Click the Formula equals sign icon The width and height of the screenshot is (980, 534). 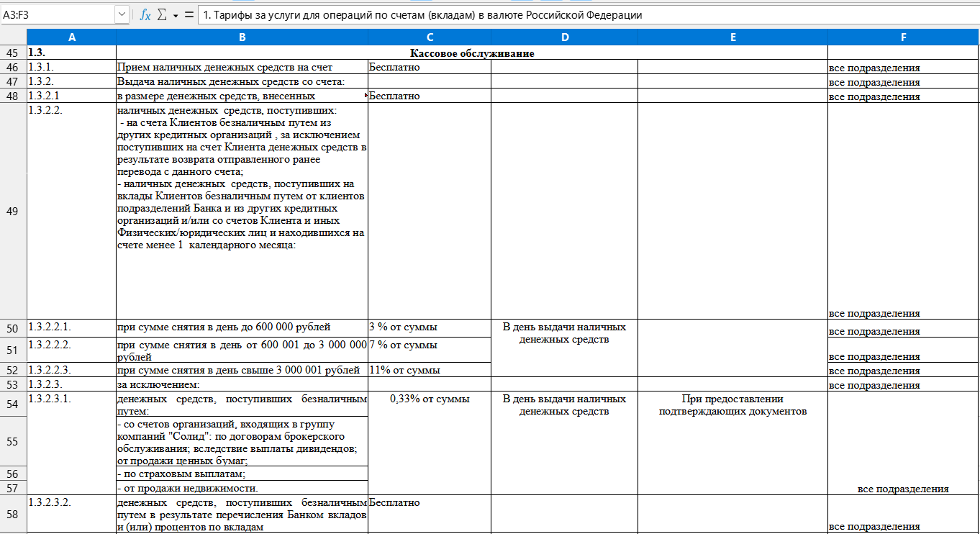tap(189, 14)
